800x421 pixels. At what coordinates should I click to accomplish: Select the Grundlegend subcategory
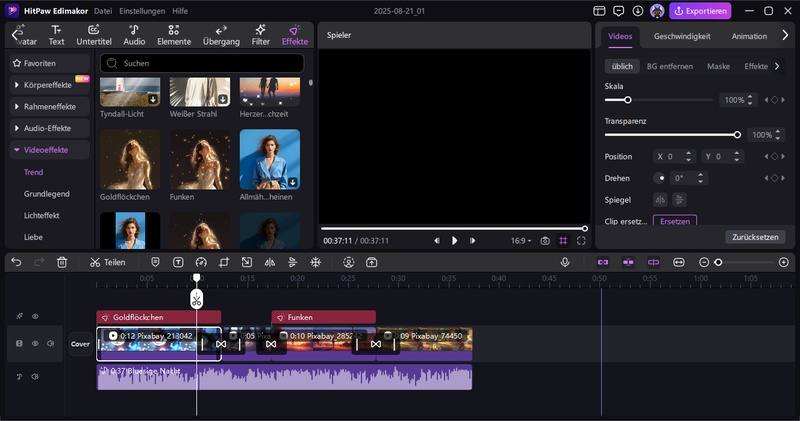[46, 194]
